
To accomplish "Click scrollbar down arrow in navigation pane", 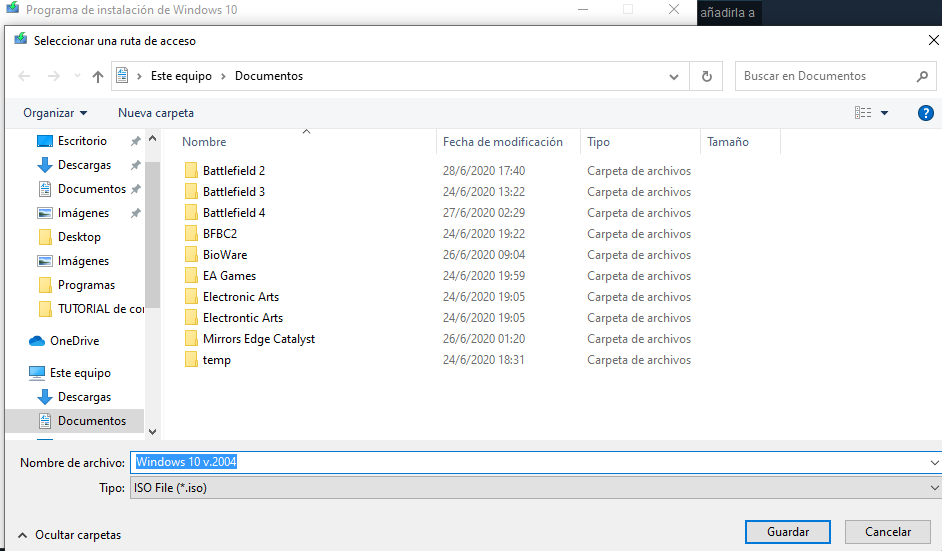I will [x=153, y=431].
